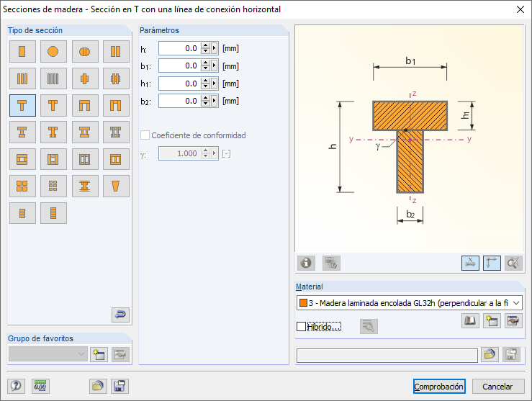Open the help button at bottom left
This screenshot has height=401, width=532.
[x=16, y=386]
